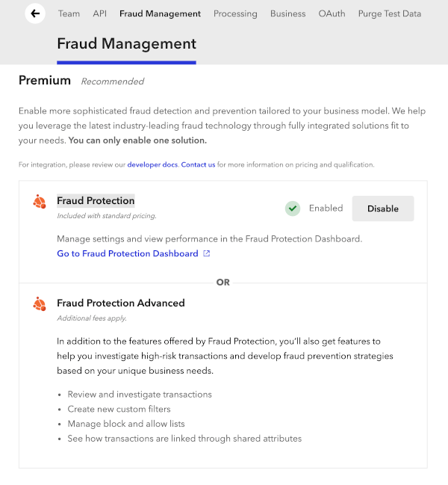The image size is (448, 485).
Task: Open the Business tab
Action: [287, 13]
